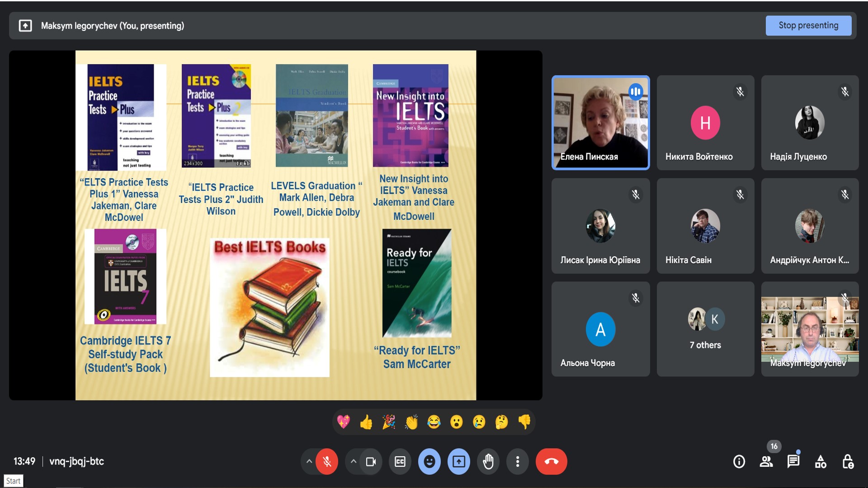
Task: Click muted mic icon on Альона Чорна tile
Action: [636, 298]
